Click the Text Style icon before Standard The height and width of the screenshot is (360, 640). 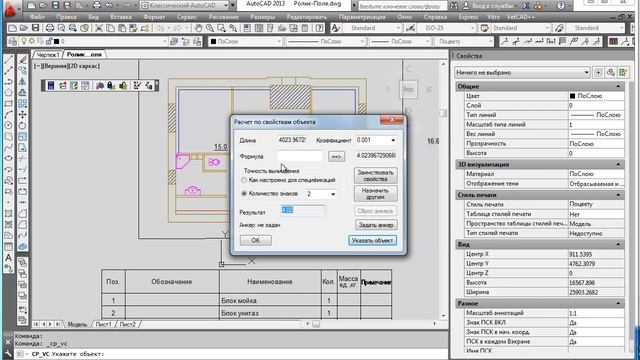336,28
